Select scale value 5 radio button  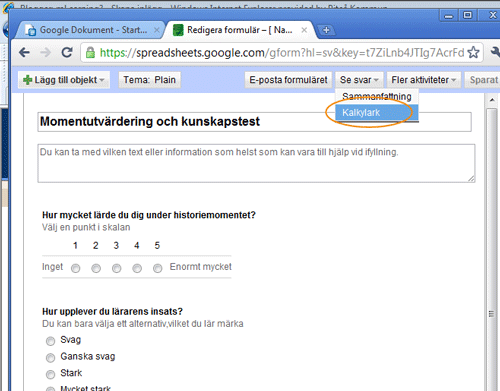[x=157, y=268]
